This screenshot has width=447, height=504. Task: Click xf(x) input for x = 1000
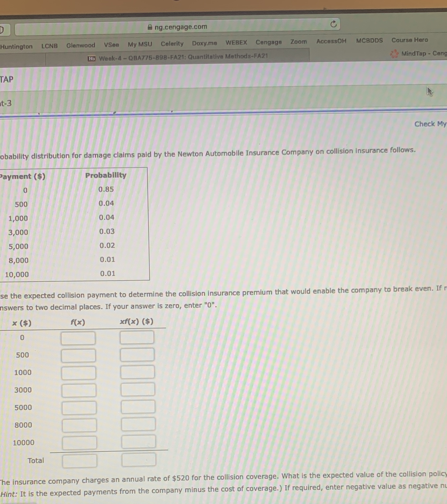pyautogui.click(x=137, y=372)
